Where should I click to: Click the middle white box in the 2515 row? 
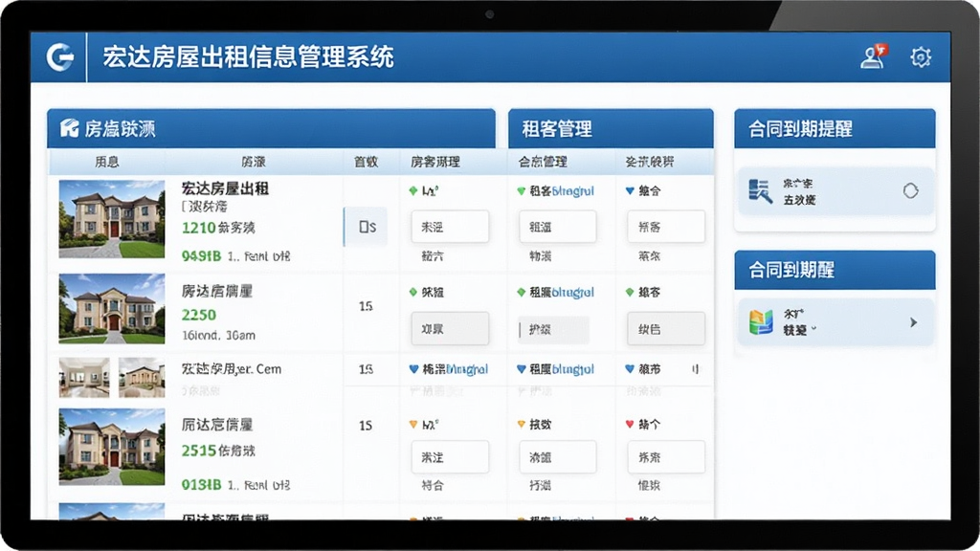click(x=558, y=457)
